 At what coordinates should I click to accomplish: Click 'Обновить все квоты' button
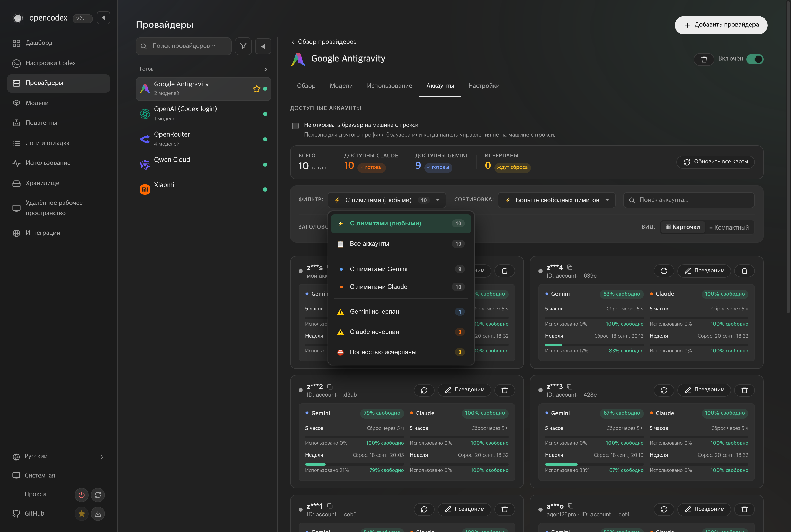(716, 162)
